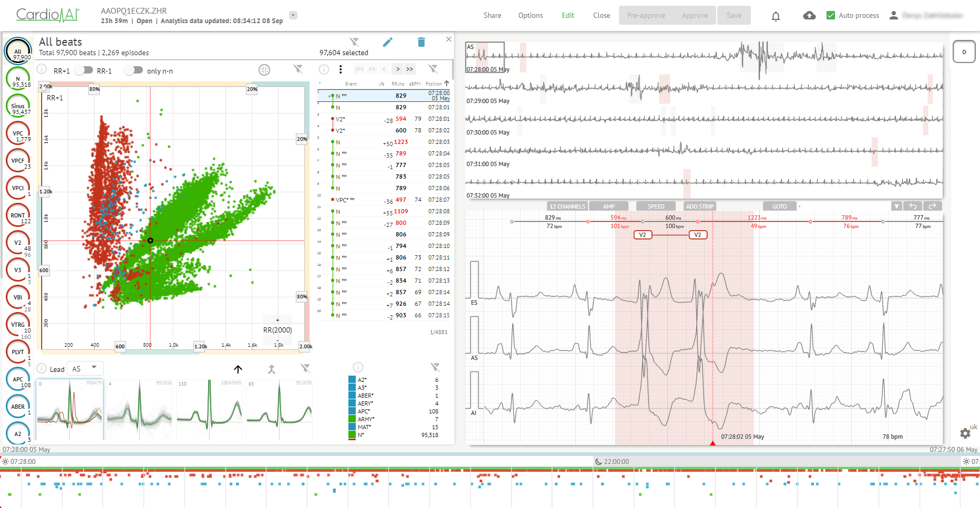The width and height of the screenshot is (980, 508).
Task: Toggle the RR+1 / RR-1 switch
Action: 84,70
